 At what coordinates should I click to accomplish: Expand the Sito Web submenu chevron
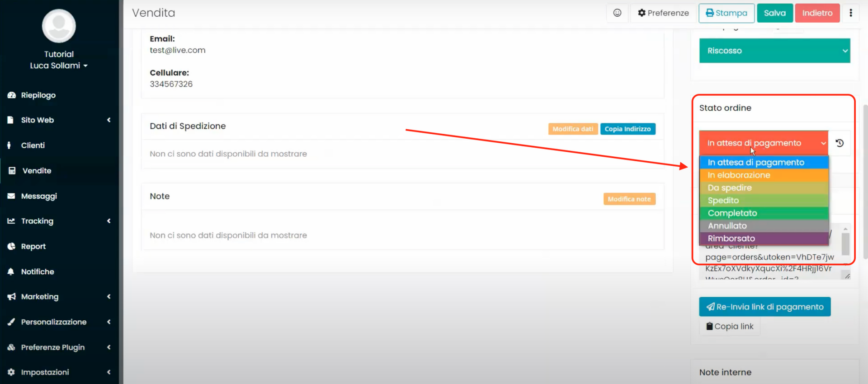(109, 120)
